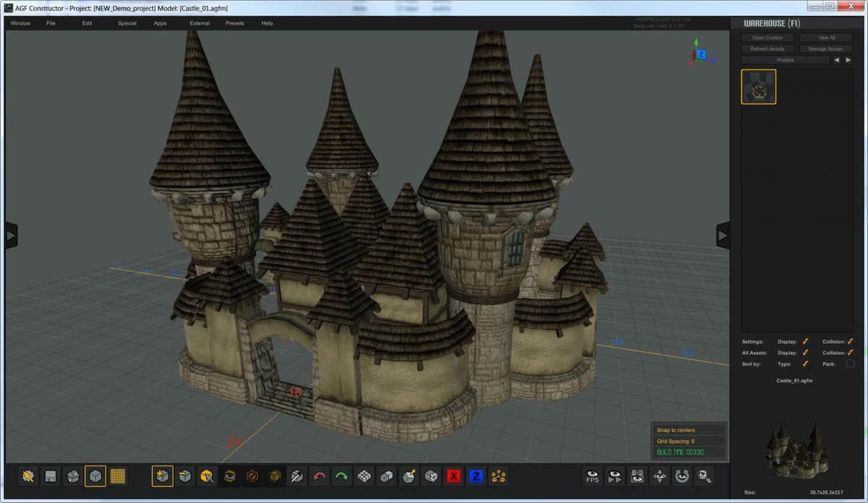Click the floppy disk save icon
868x503 pixels.
pyautogui.click(x=51, y=476)
